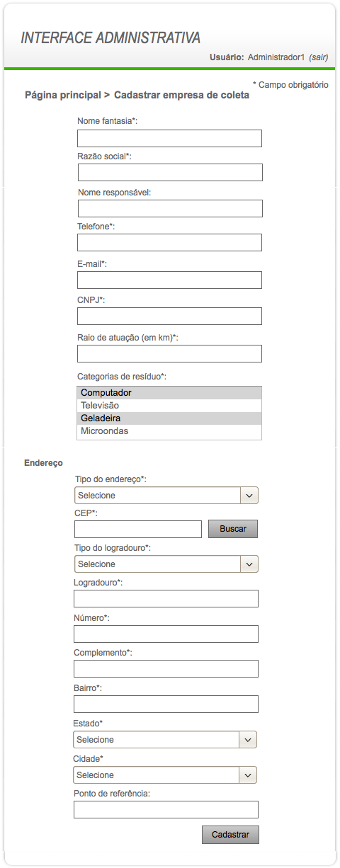
Task: Select the CEP input box
Action: (138, 529)
